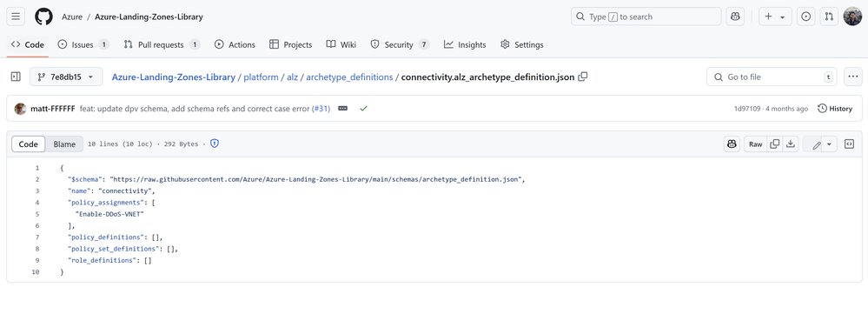The height and width of the screenshot is (334, 868).
Task: Copy file path to clipboard
Action: [x=582, y=77]
